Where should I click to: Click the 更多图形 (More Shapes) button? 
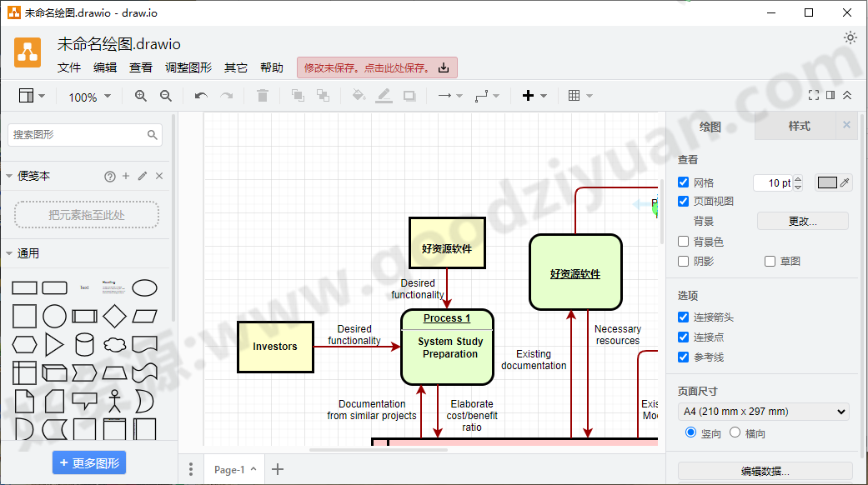tap(88, 462)
